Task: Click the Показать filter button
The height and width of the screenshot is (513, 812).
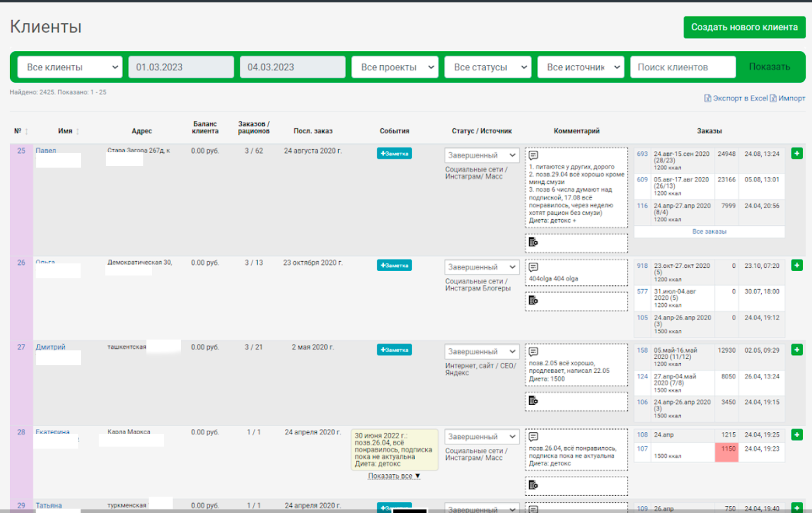Action: (769, 67)
